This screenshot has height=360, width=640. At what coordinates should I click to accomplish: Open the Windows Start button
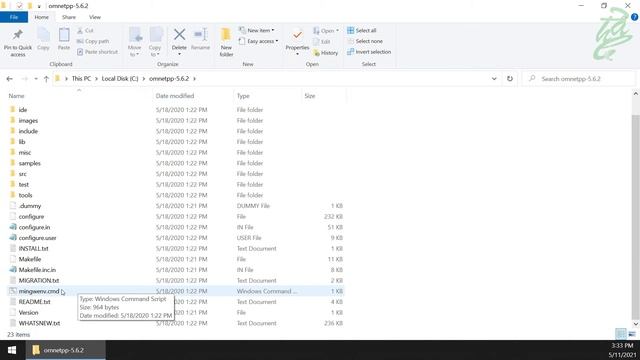point(12,350)
